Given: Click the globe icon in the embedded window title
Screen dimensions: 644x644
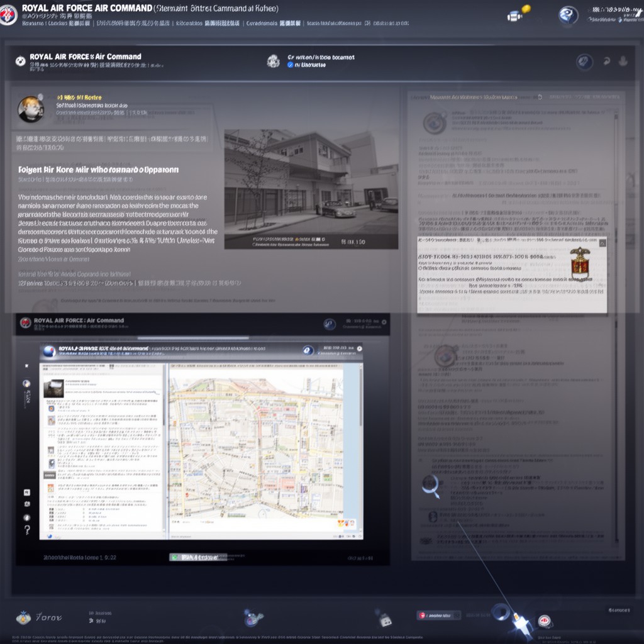Looking at the screenshot, I should point(49,351).
